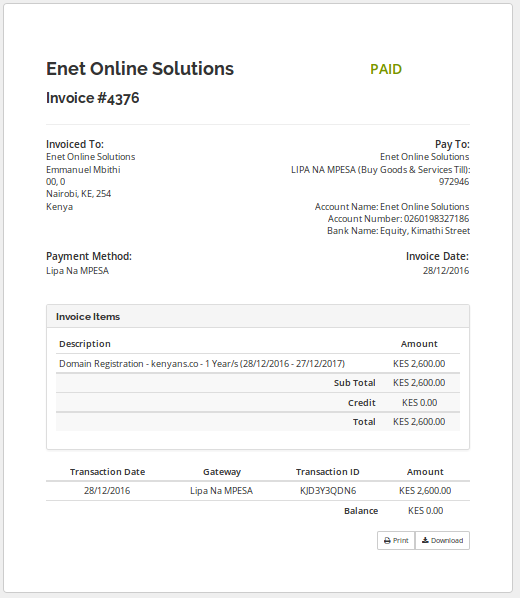Select the Invoice #4376 heading
This screenshot has height=598, width=520.
coord(93,98)
